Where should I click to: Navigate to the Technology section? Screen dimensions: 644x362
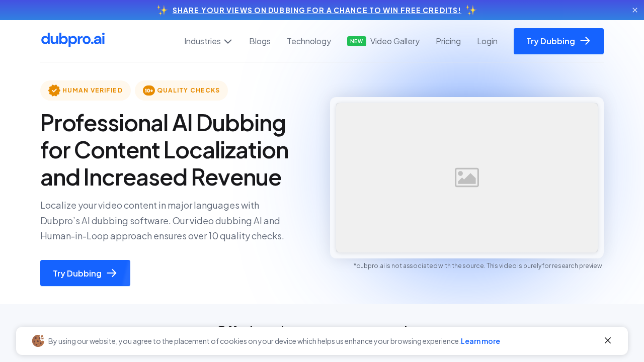[309, 41]
